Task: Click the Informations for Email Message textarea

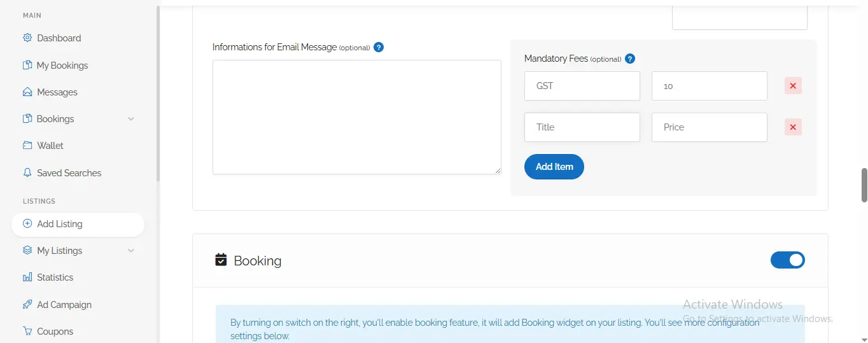Action: [356, 117]
